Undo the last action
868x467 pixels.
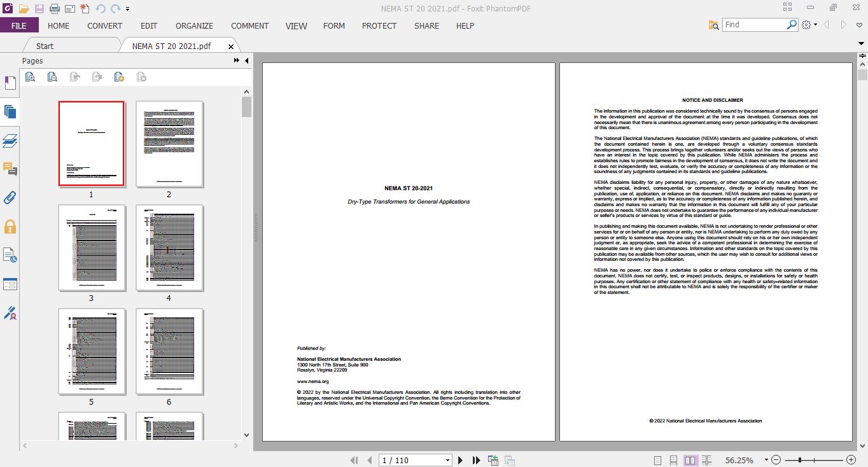(100, 9)
